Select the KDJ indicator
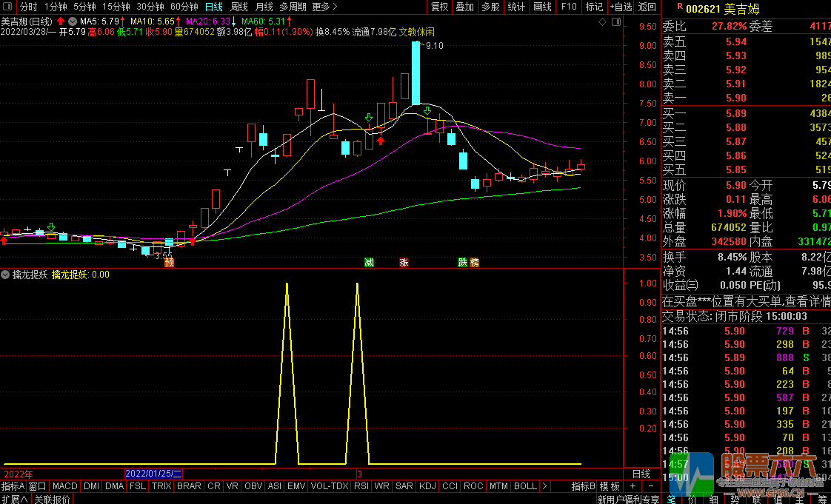831x504 pixels. pyautogui.click(x=427, y=486)
